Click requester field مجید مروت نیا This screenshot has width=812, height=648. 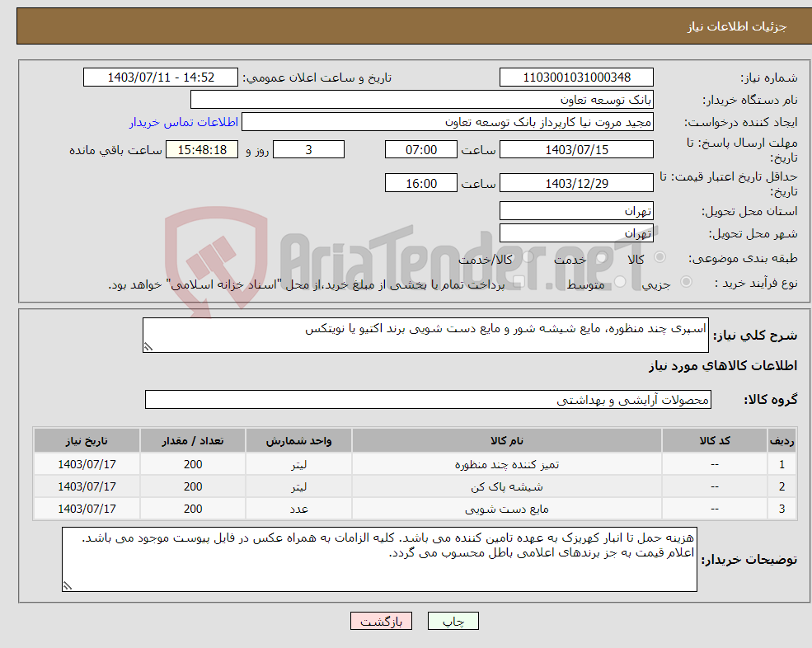point(448,122)
